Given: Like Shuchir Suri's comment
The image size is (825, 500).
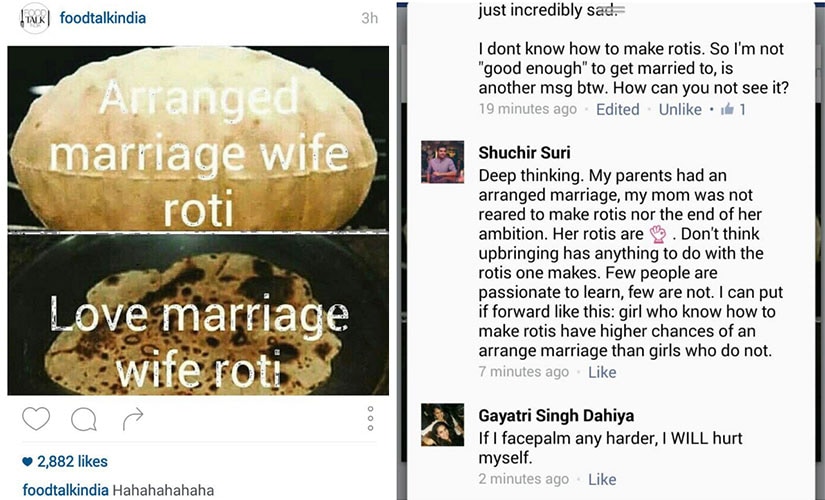Looking at the screenshot, I should [x=602, y=372].
